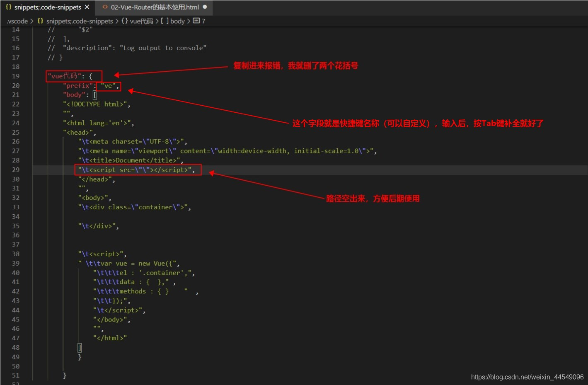
Task: Click the "</html>" string on line 47
Action: click(x=110, y=339)
